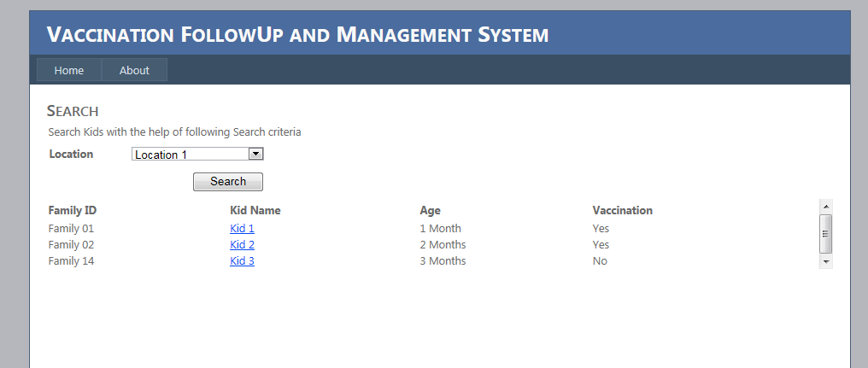Click the Yes vaccination value for Kid 2
Screen dimensions: 868x368
pyautogui.click(x=601, y=244)
